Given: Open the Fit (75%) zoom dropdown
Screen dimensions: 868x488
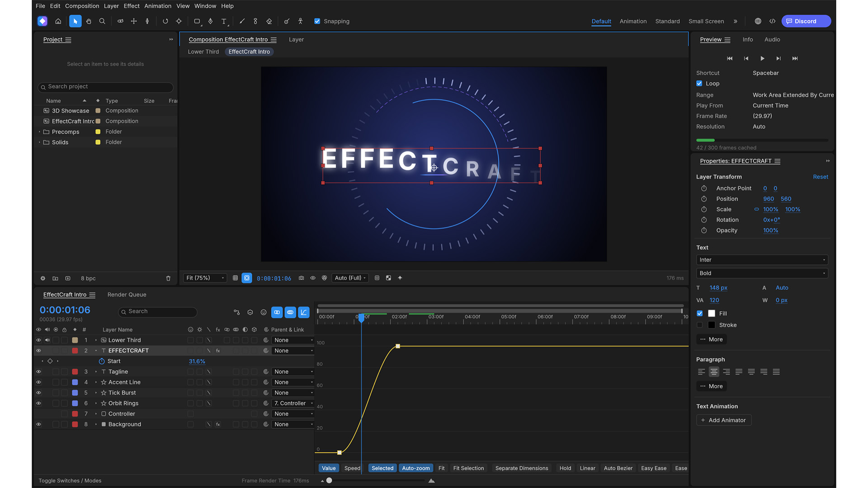Looking at the screenshot, I should [205, 278].
